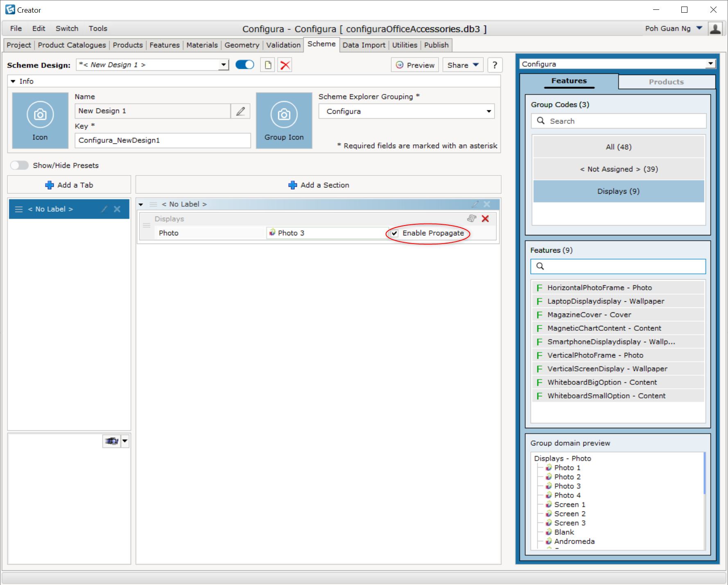Switch to the Publish tab
Image resolution: width=728 pixels, height=585 pixels.
(x=436, y=45)
